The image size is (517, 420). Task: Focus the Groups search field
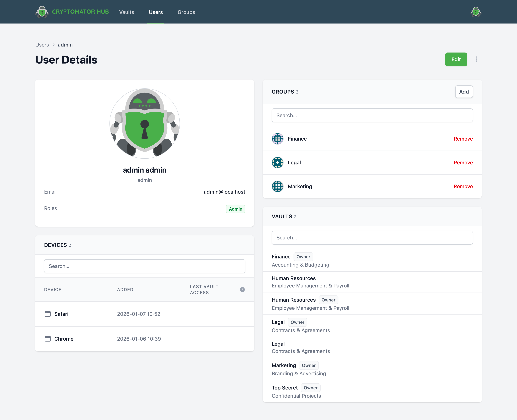point(372,115)
